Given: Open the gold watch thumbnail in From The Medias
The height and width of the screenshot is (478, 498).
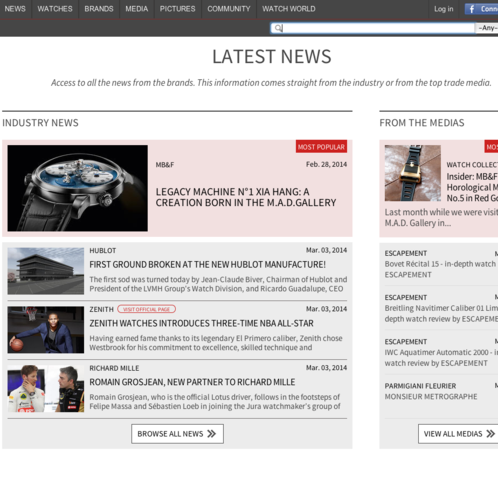Looking at the screenshot, I should (x=413, y=173).
